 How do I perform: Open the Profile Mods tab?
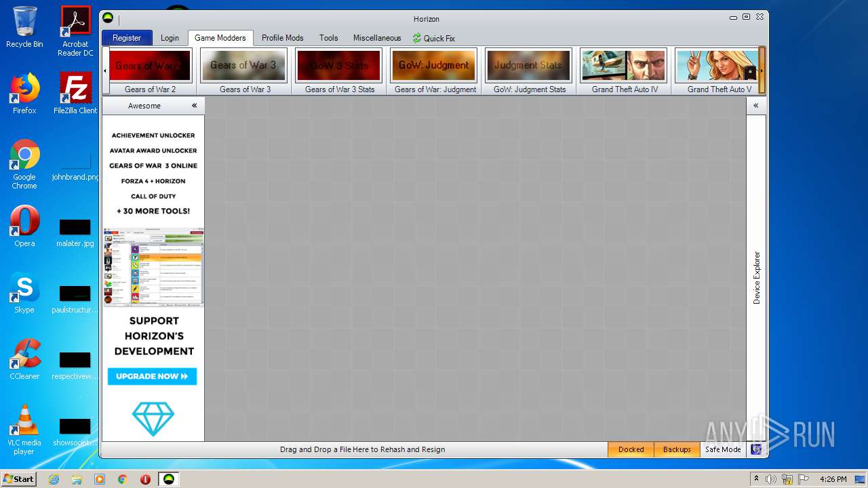pyautogui.click(x=283, y=38)
